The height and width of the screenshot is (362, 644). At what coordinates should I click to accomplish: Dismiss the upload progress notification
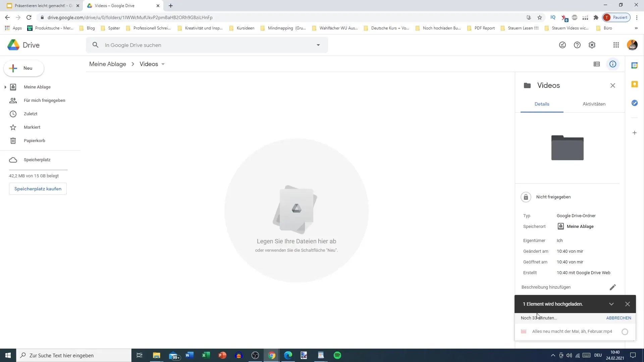628,304
